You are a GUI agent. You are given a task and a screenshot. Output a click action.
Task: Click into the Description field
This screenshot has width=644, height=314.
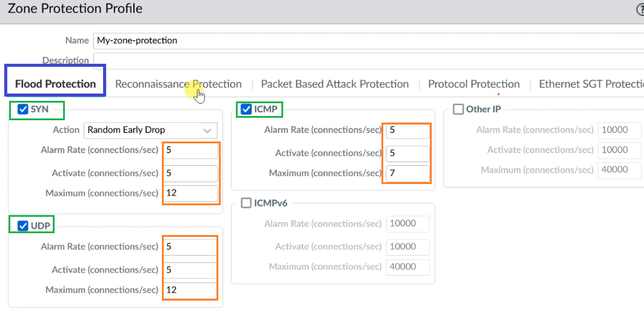pos(369,61)
